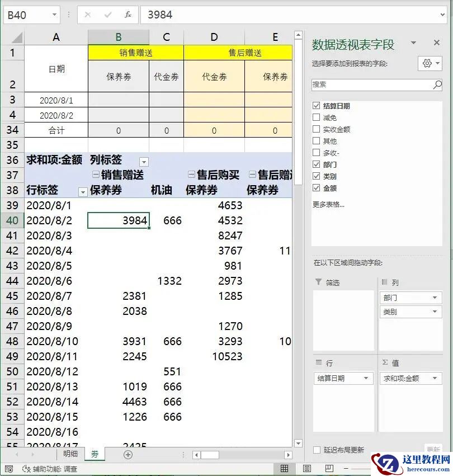Select the 合计 cell in row 34
The width and height of the screenshot is (453, 476).
[56, 130]
